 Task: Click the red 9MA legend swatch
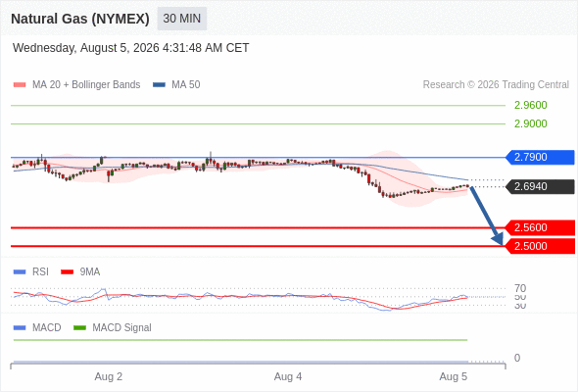[67, 272]
